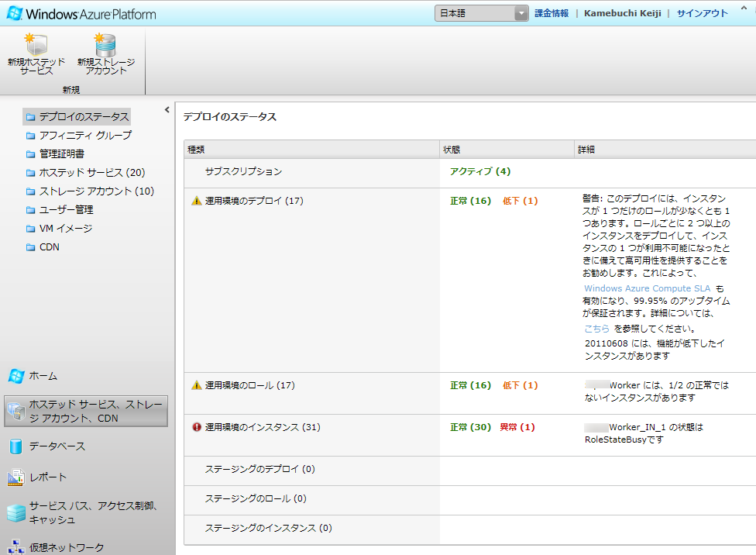Click 正常 (30) status text
The height and width of the screenshot is (555, 756).
tap(471, 427)
